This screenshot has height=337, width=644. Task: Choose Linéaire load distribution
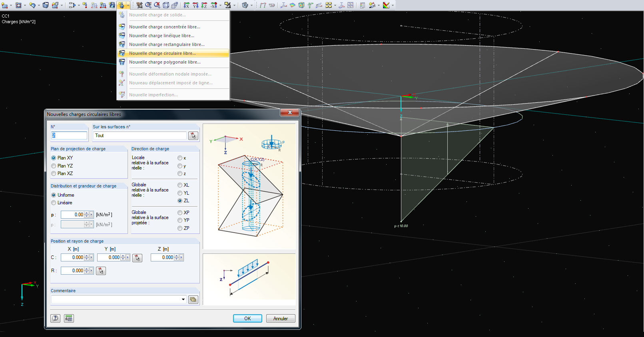click(x=54, y=203)
